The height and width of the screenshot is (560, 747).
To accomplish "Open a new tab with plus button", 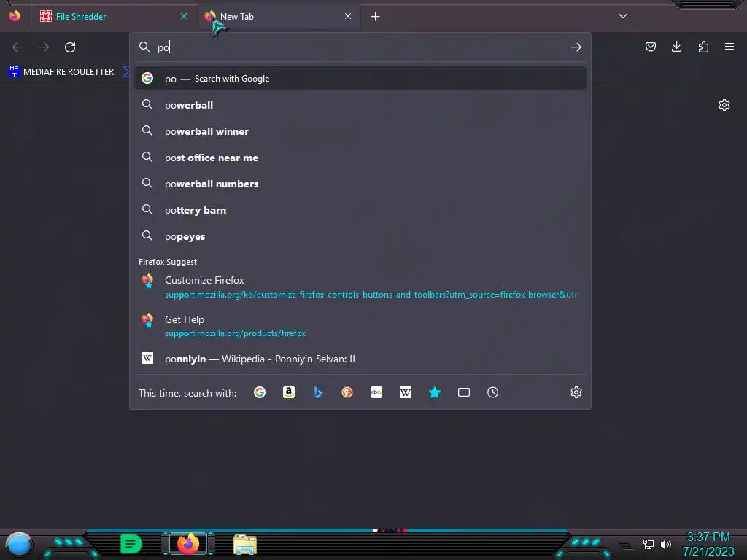I will [x=376, y=17].
